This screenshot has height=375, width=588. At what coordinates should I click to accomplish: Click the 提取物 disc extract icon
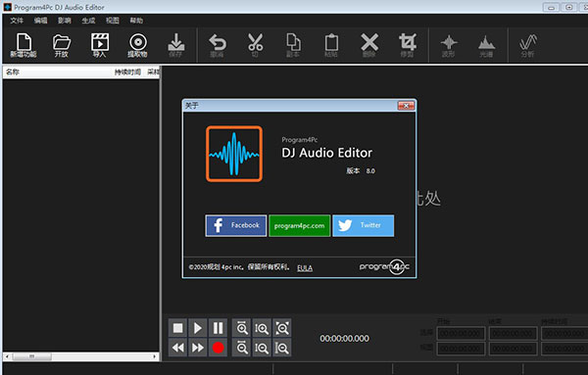(x=137, y=45)
